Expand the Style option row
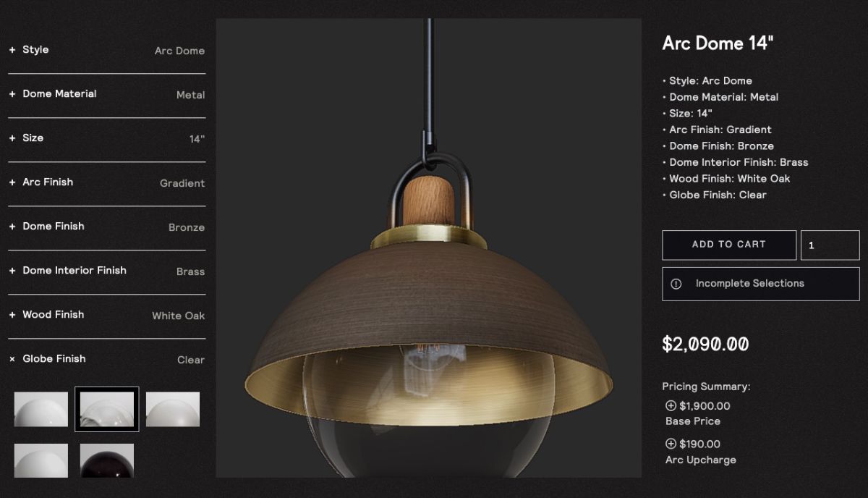 106,50
